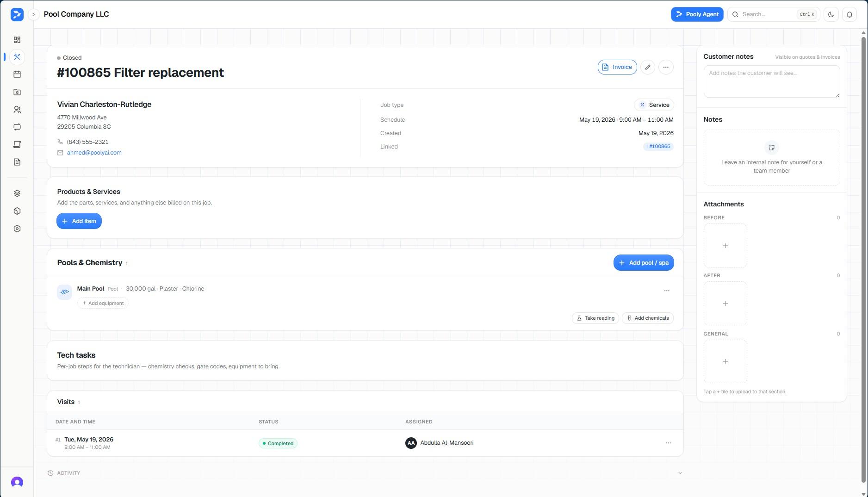
Task: Click the Main Pool pool icon
Action: 65,292
